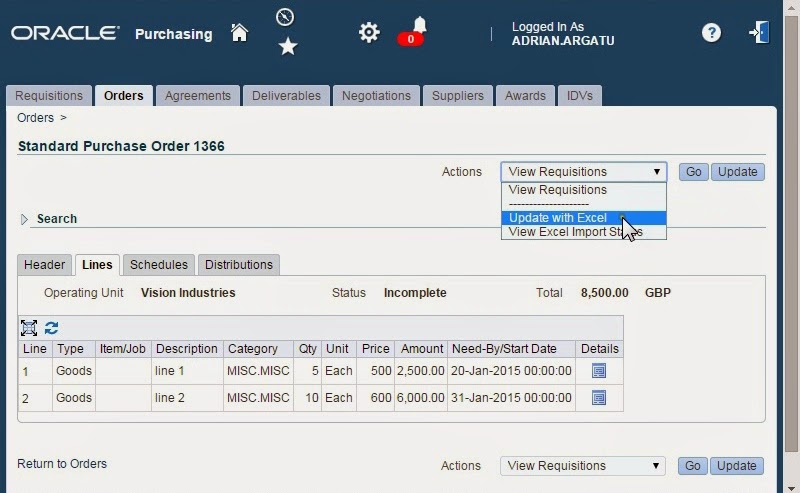Switch to the IDVs tab
Image resolution: width=800 pixels, height=493 pixels.
pos(580,96)
